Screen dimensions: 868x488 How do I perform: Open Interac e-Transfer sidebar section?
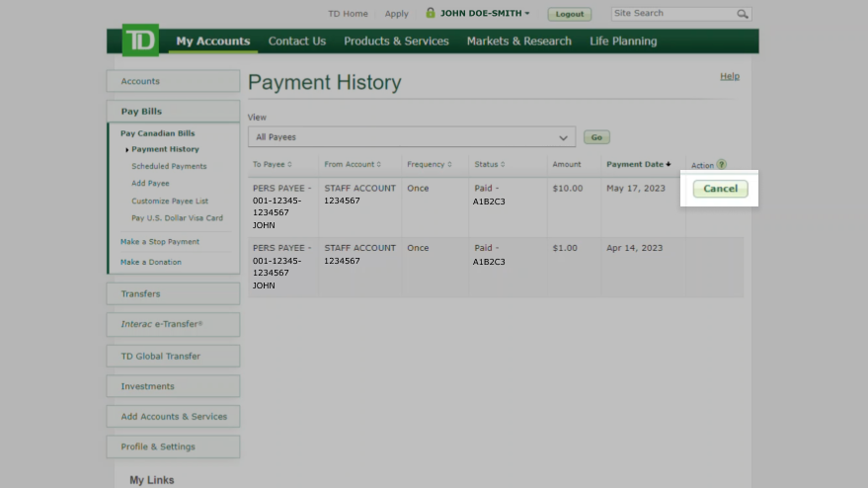point(173,325)
